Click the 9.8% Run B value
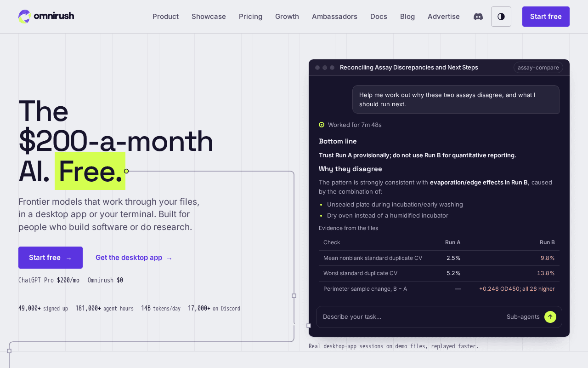588x368 pixels. pos(548,258)
